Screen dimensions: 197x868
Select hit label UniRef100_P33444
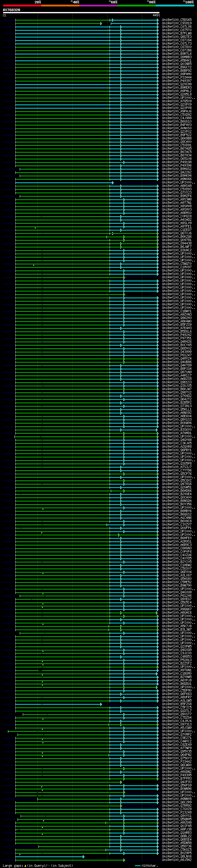(x=177, y=78)
